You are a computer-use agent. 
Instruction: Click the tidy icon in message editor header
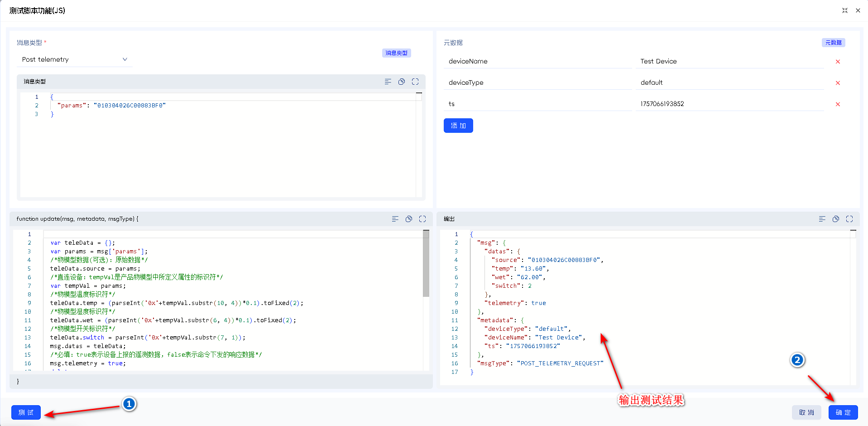tap(401, 82)
